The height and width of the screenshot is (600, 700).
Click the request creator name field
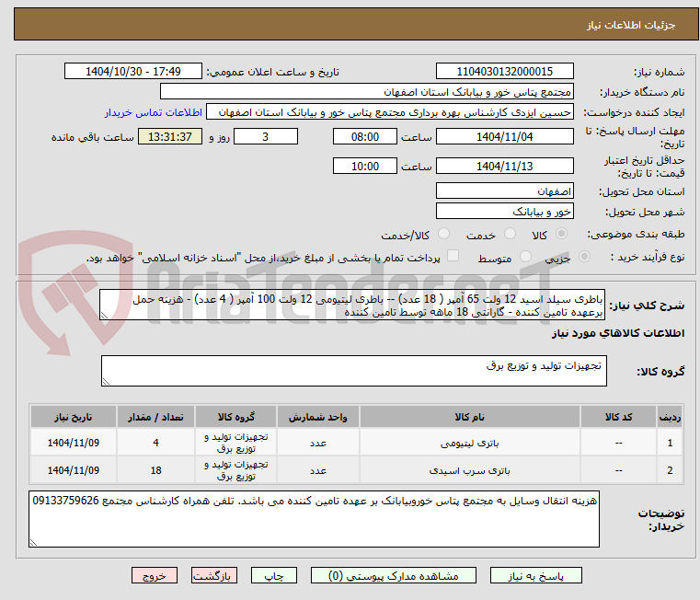(x=390, y=112)
